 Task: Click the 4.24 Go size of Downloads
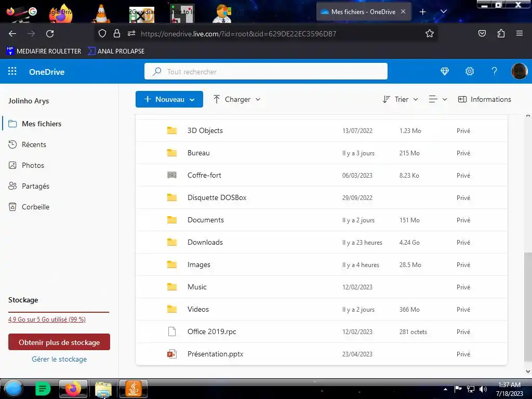(409, 243)
